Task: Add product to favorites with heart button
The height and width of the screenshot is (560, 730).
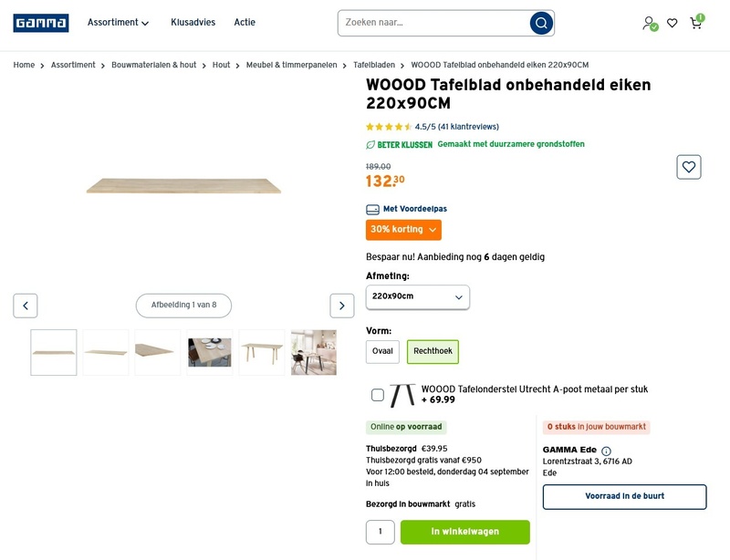Action: (689, 167)
